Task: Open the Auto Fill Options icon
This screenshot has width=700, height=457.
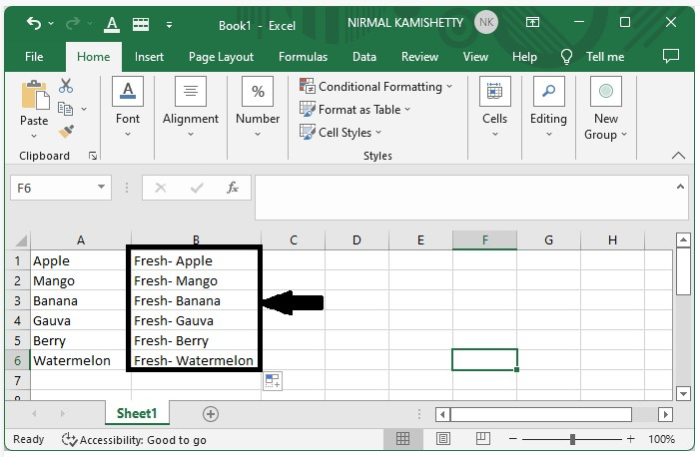Action: tap(273, 380)
